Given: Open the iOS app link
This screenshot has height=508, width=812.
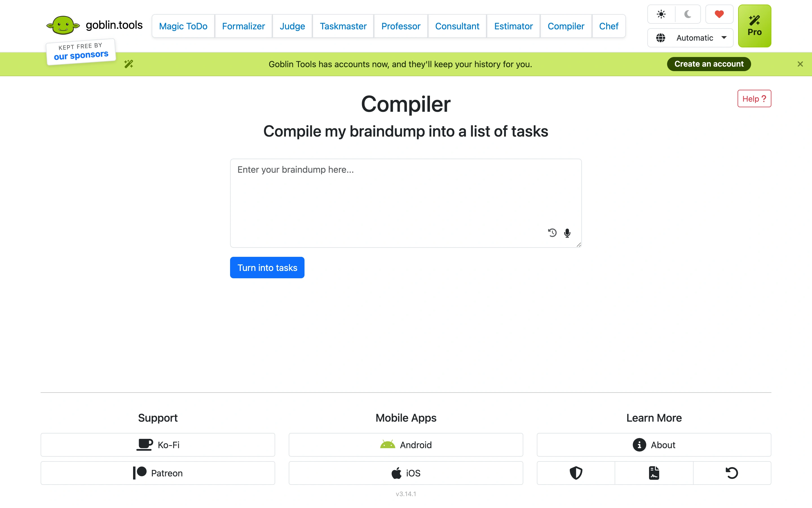Looking at the screenshot, I should click(x=406, y=473).
